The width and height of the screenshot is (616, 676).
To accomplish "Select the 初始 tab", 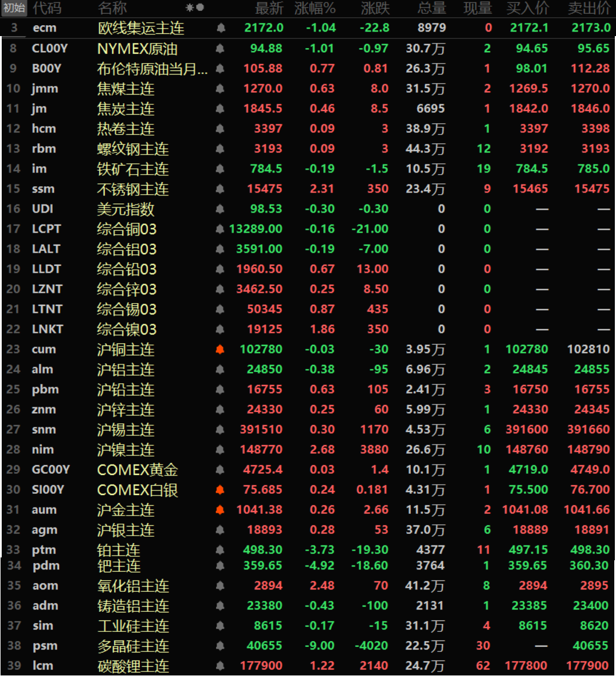I will click(14, 8).
